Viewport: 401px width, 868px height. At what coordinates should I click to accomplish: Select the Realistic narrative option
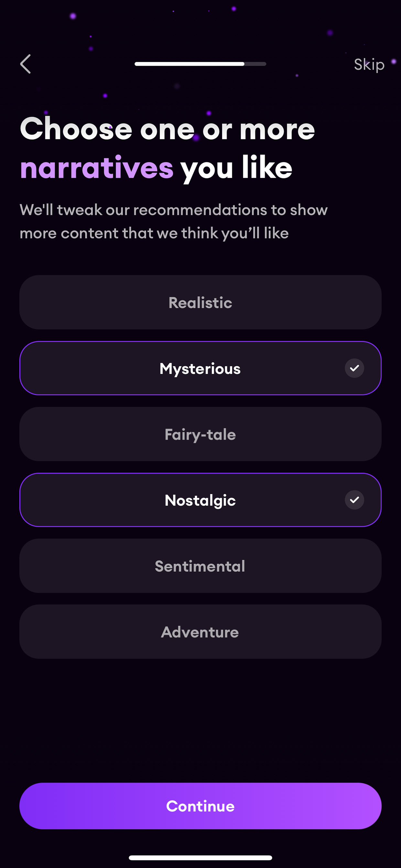[x=200, y=302]
